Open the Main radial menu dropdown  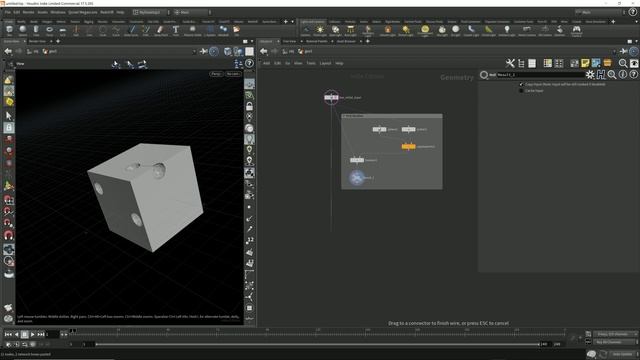coord(192,12)
